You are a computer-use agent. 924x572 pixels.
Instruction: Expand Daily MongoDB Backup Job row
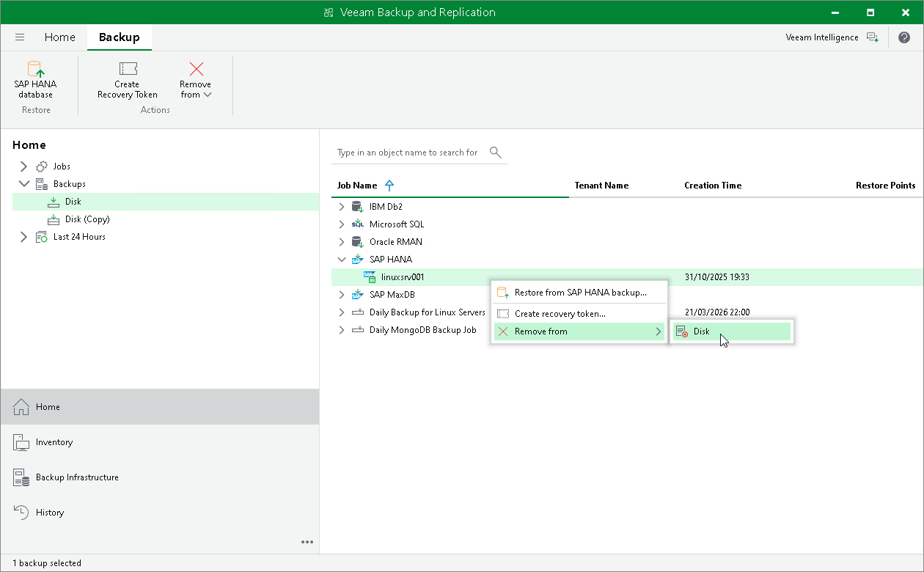[341, 330]
